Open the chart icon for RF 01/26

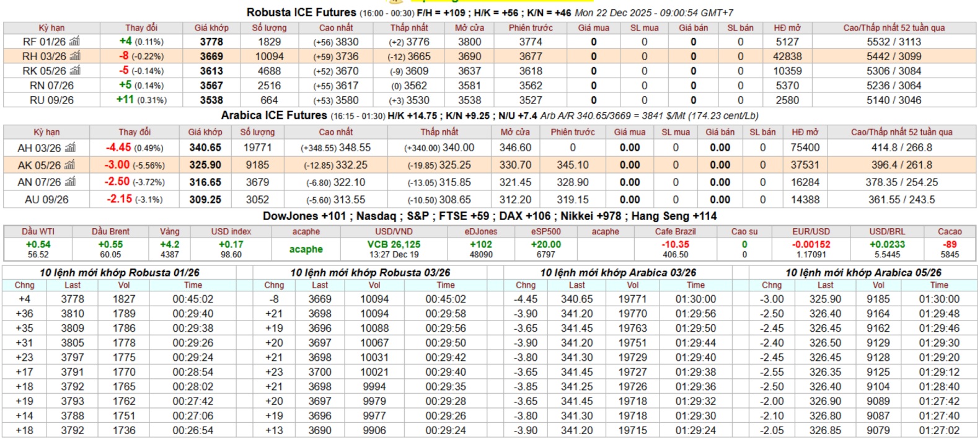[74, 42]
